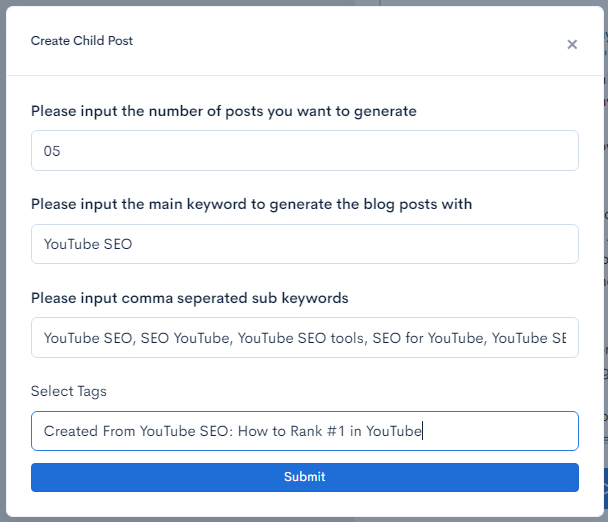Submit the child post form
Viewport: 608px width, 522px height.
(305, 477)
